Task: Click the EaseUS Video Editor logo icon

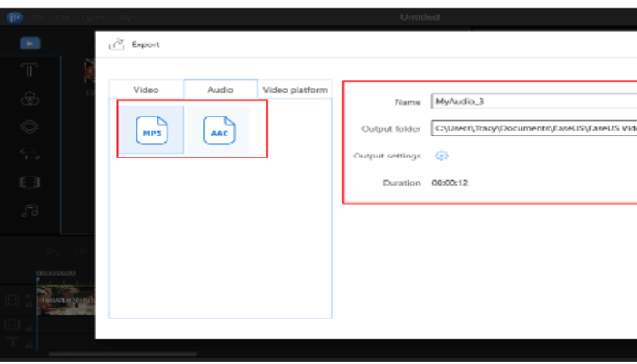Action: click(15, 17)
